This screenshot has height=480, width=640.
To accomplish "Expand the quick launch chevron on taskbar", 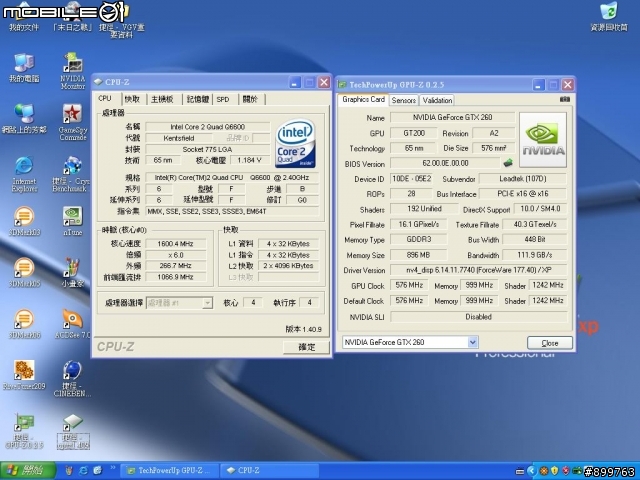I will click(x=113, y=468).
